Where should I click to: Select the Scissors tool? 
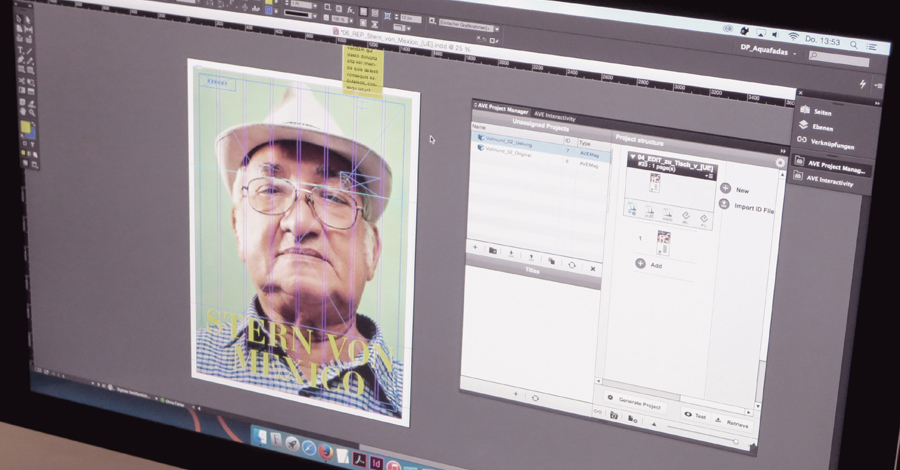click(22, 80)
